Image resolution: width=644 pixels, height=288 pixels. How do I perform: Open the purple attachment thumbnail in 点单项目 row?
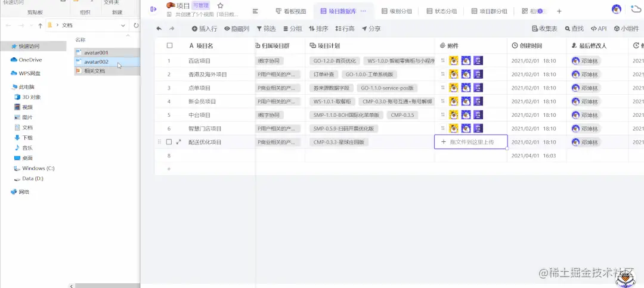point(478,88)
